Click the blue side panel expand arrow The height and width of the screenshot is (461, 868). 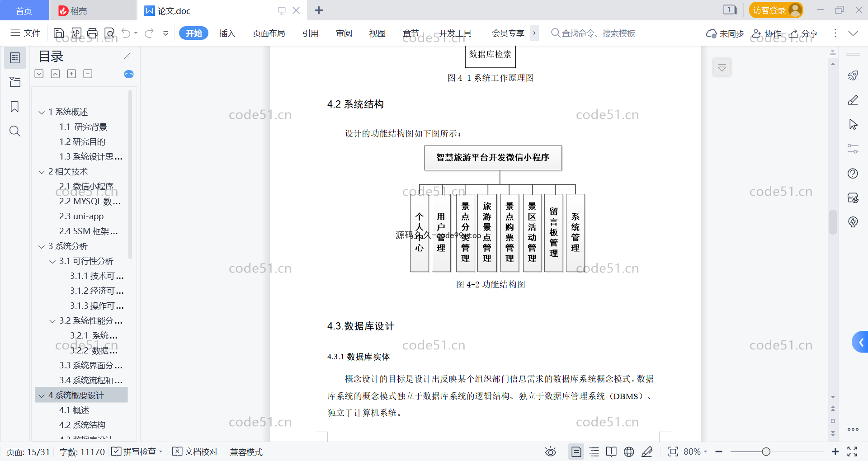[x=861, y=342]
